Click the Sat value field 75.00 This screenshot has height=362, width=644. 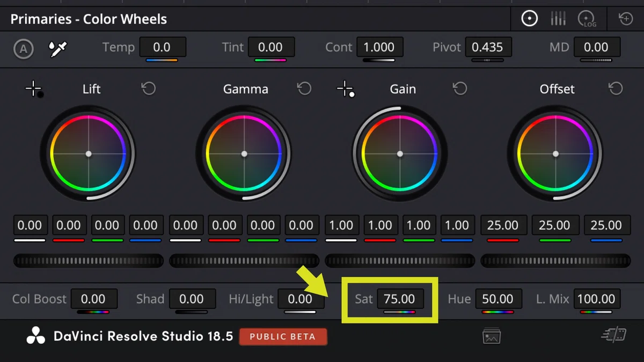399,299
